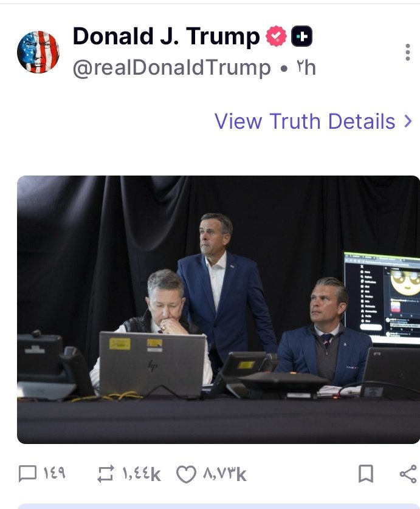Viewport: 420px width, 509px height.
Task: Click the red verified checkmark badge
Action: [276, 36]
